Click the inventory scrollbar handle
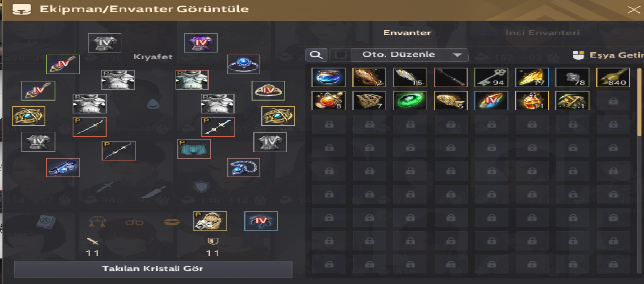Image resolution: width=644 pixels, height=284 pixels. pyautogui.click(x=639, y=102)
